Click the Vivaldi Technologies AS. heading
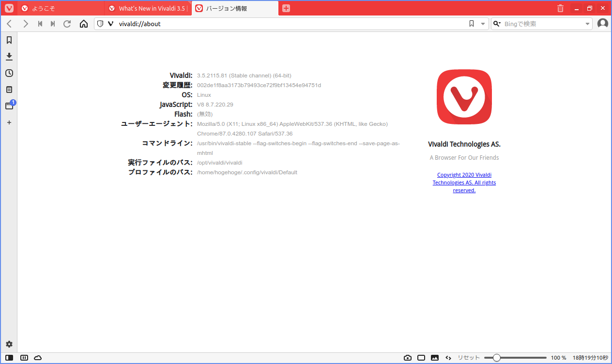The image size is (612, 364). [464, 144]
